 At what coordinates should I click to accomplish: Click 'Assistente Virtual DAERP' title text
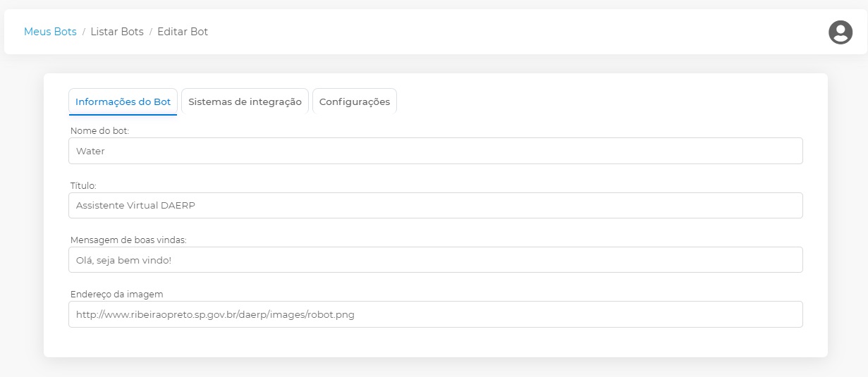[x=135, y=206]
